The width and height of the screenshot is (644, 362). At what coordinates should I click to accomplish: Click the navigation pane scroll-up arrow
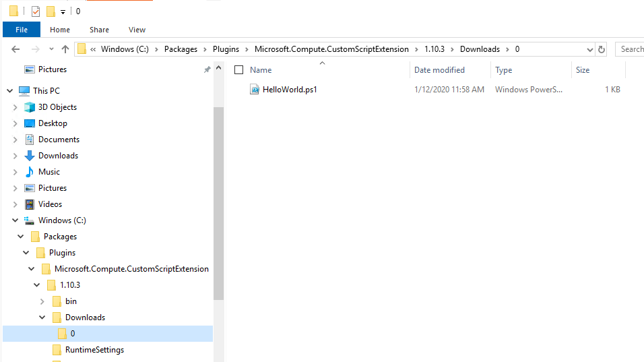(218, 68)
